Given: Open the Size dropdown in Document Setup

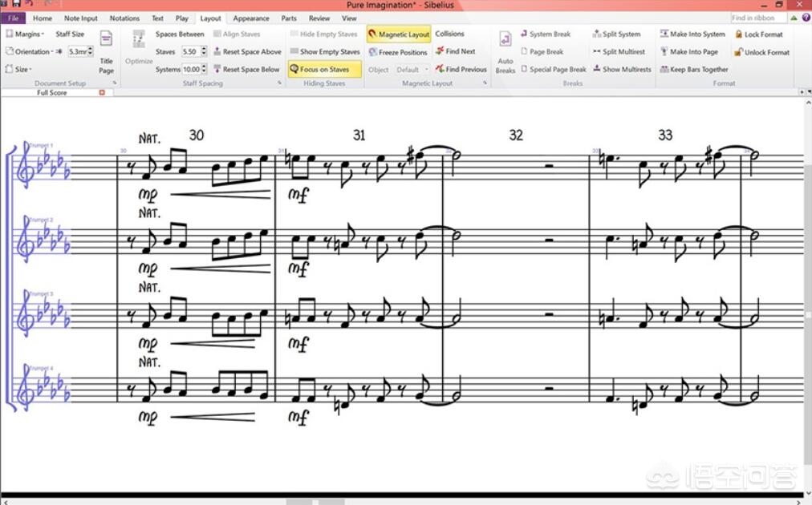Looking at the screenshot, I should (18, 69).
